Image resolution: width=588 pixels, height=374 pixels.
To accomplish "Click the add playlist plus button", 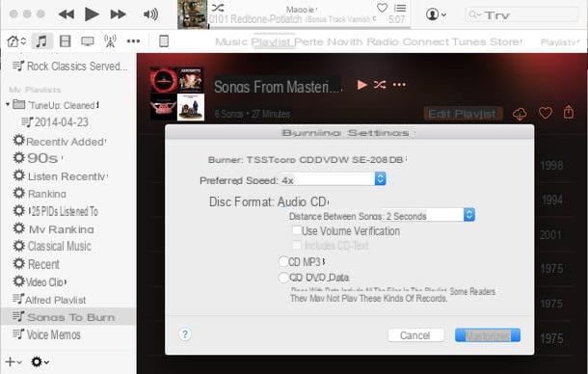I will pos(13,362).
